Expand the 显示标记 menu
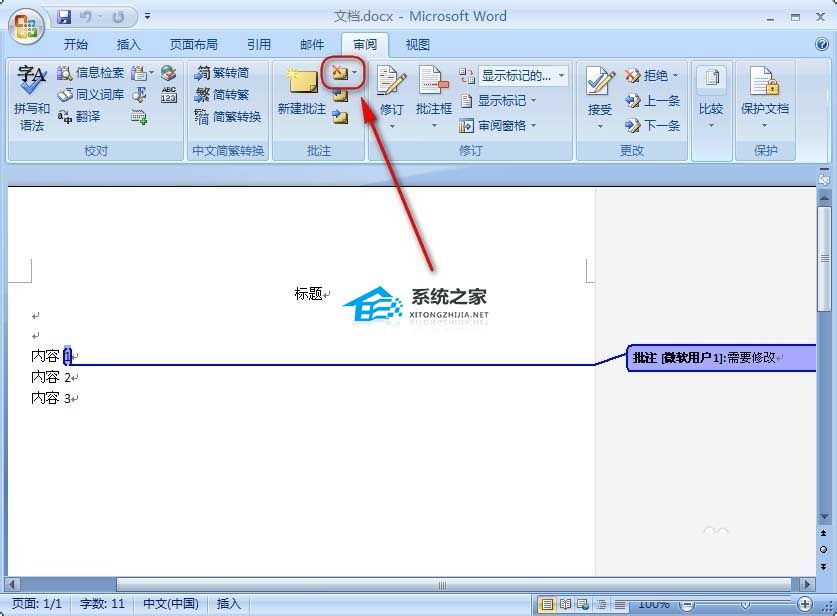The height and width of the screenshot is (616, 837). [x=499, y=100]
